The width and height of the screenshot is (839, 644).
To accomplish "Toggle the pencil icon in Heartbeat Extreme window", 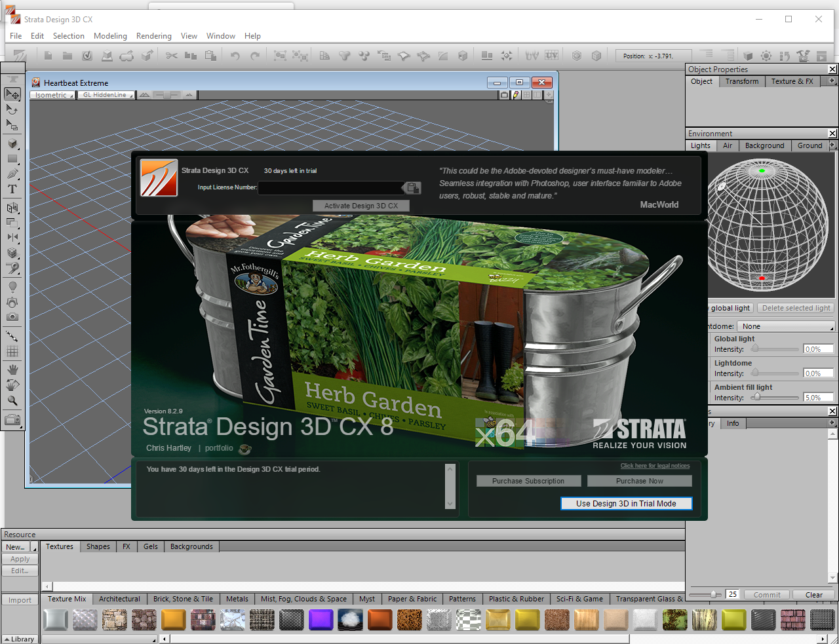I will [x=516, y=95].
